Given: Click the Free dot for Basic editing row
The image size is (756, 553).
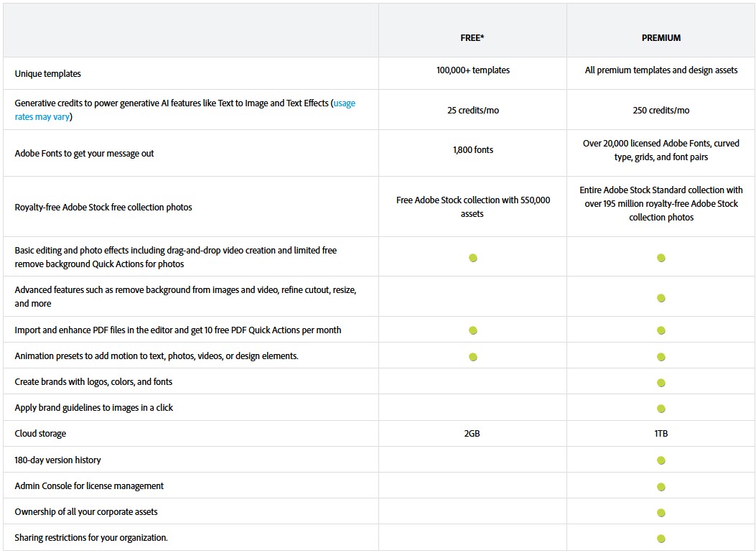Looking at the screenshot, I should (473, 258).
